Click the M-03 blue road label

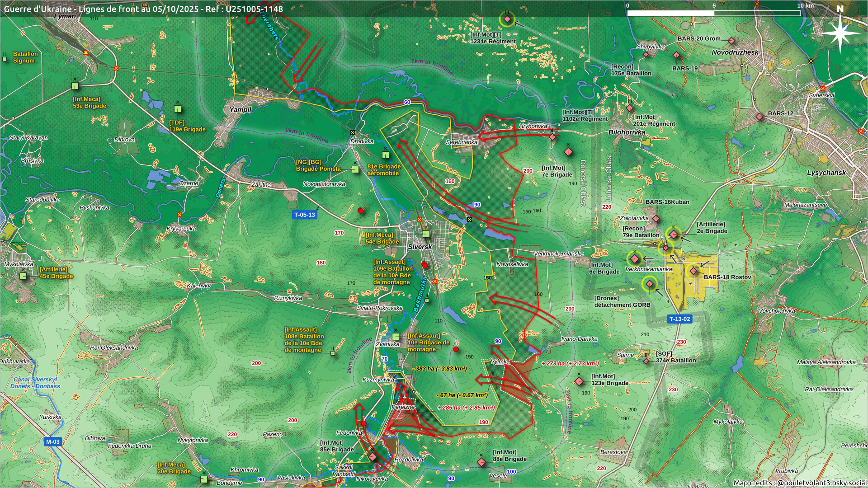(52, 442)
